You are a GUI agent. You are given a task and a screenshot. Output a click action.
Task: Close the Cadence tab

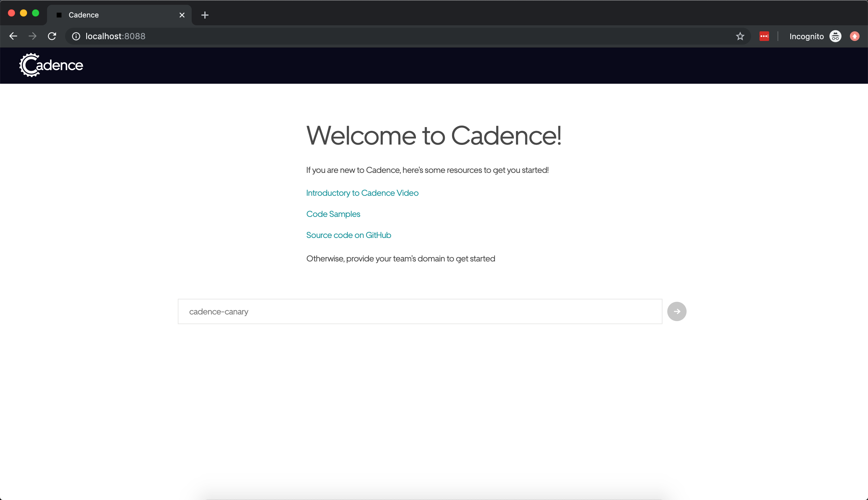click(181, 15)
